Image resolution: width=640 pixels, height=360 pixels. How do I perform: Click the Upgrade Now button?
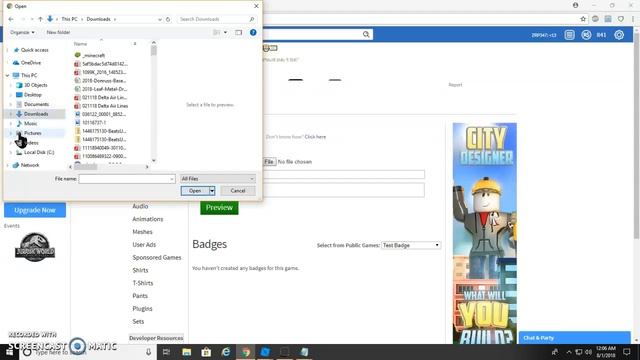[35, 210]
